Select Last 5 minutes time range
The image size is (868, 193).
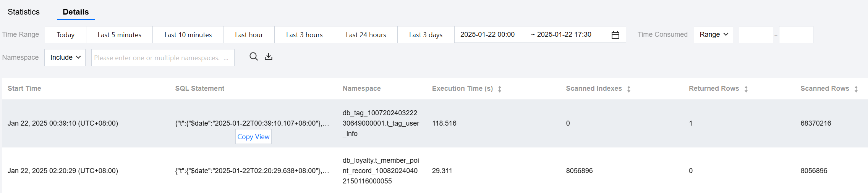120,35
